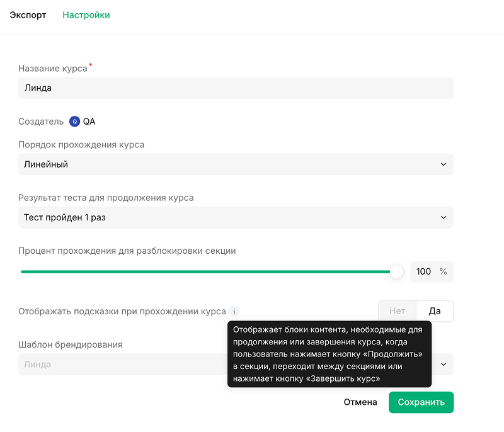Click the percent symbol next to 100
The width and height of the screenshot is (504, 432).
pos(444,271)
